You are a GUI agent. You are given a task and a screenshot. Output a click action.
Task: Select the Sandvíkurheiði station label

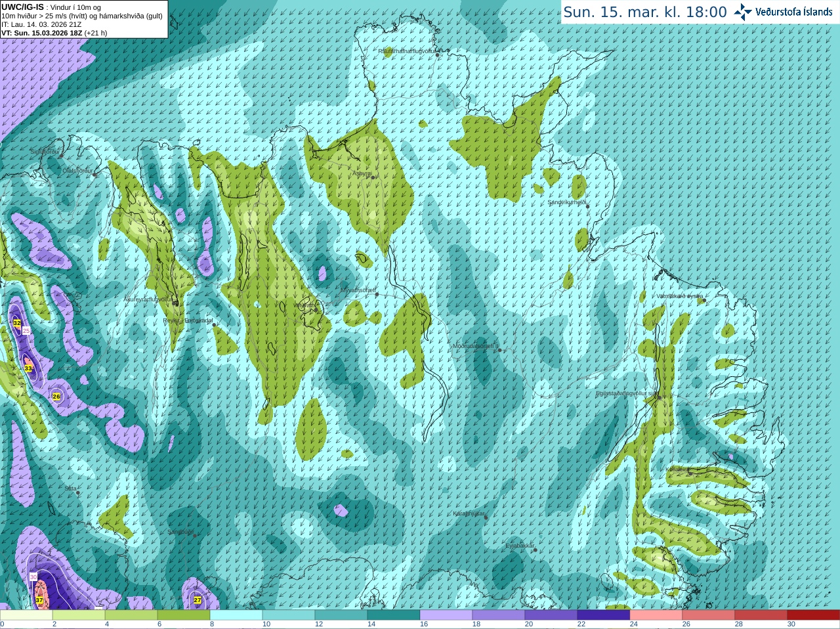(x=567, y=202)
